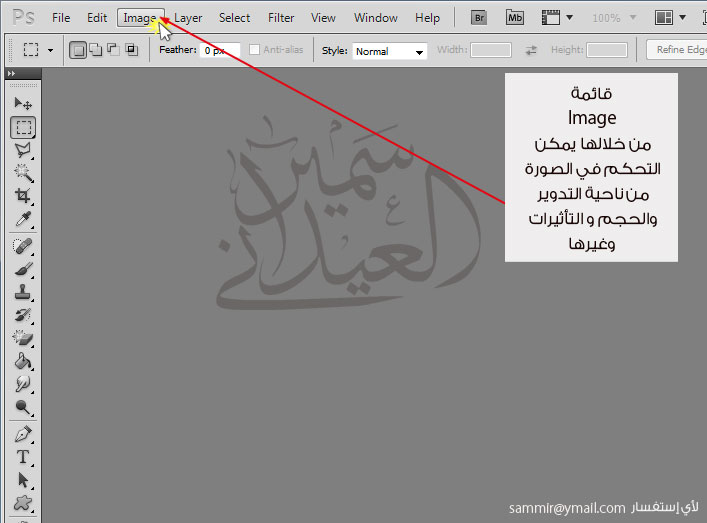Select the Eyedropper tool
This screenshot has height=523, width=707.
click(x=23, y=220)
